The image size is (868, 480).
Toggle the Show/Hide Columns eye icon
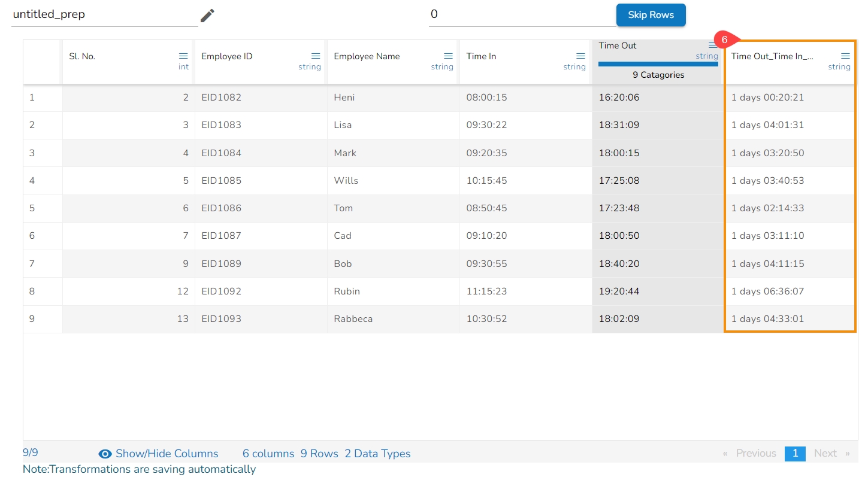click(105, 454)
